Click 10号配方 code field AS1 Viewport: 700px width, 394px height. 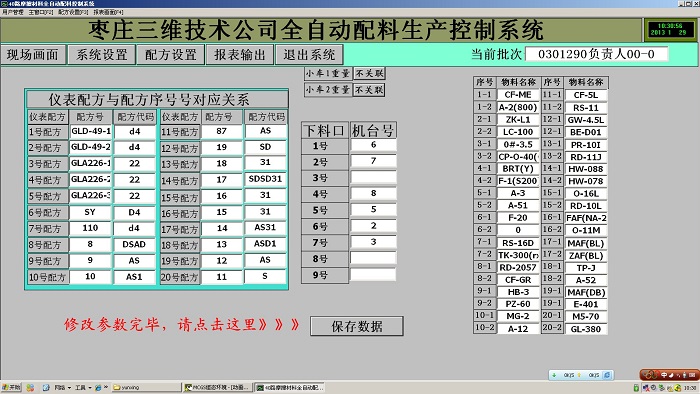pyautogui.click(x=134, y=277)
